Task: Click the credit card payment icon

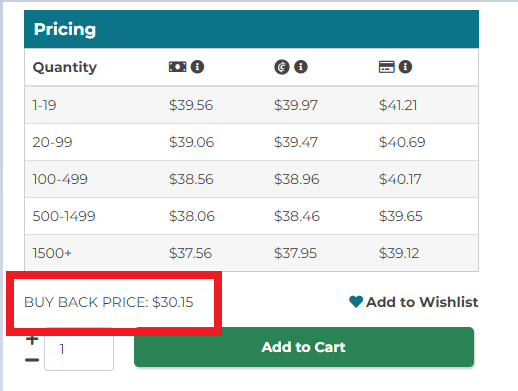Action: (x=387, y=67)
